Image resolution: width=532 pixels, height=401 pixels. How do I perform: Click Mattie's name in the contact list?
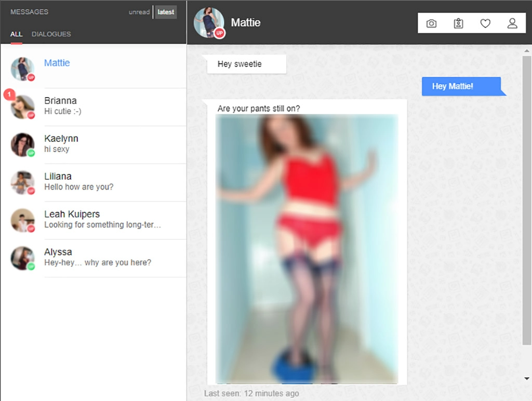[57, 63]
